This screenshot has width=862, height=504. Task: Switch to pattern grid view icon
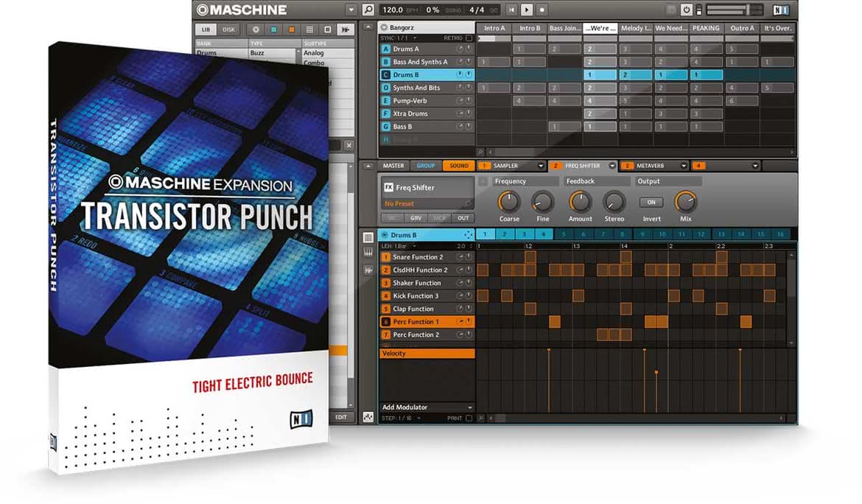368,237
